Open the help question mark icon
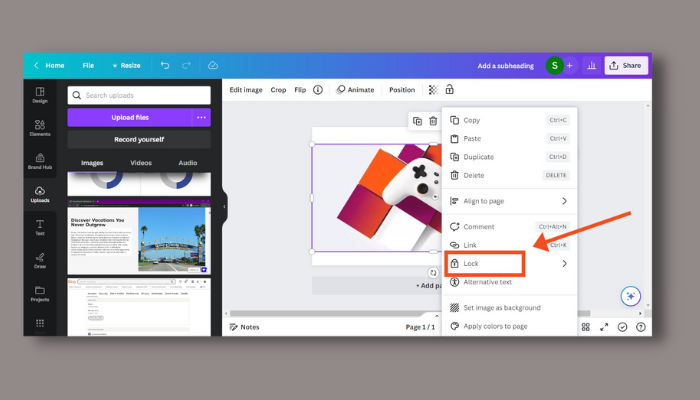The width and height of the screenshot is (700, 400). point(641,327)
